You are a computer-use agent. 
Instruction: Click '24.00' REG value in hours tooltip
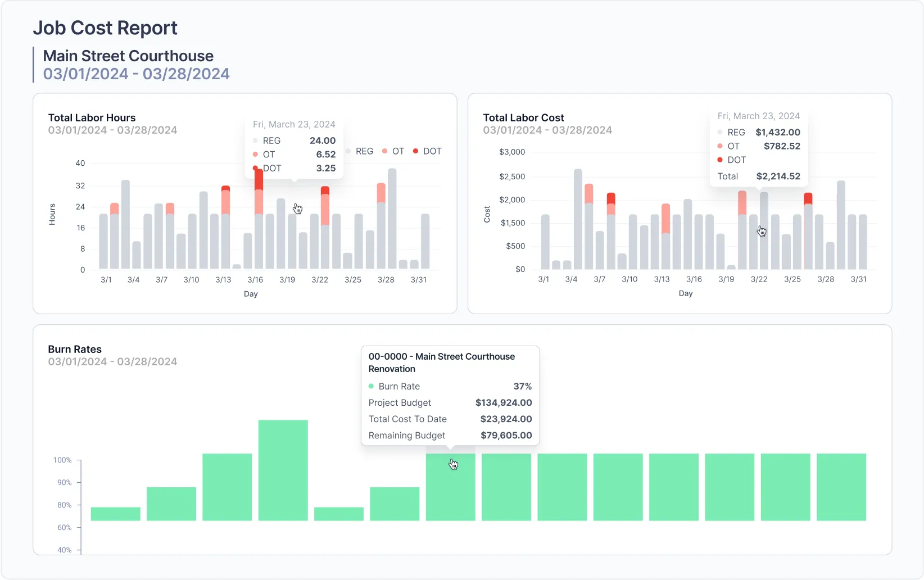point(323,141)
